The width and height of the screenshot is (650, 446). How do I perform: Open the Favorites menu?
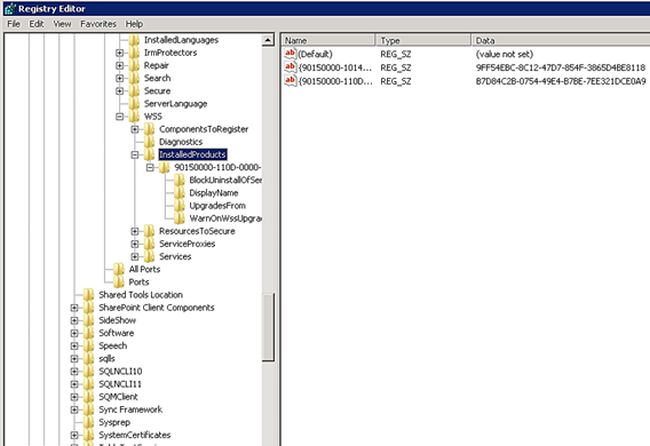point(98,24)
